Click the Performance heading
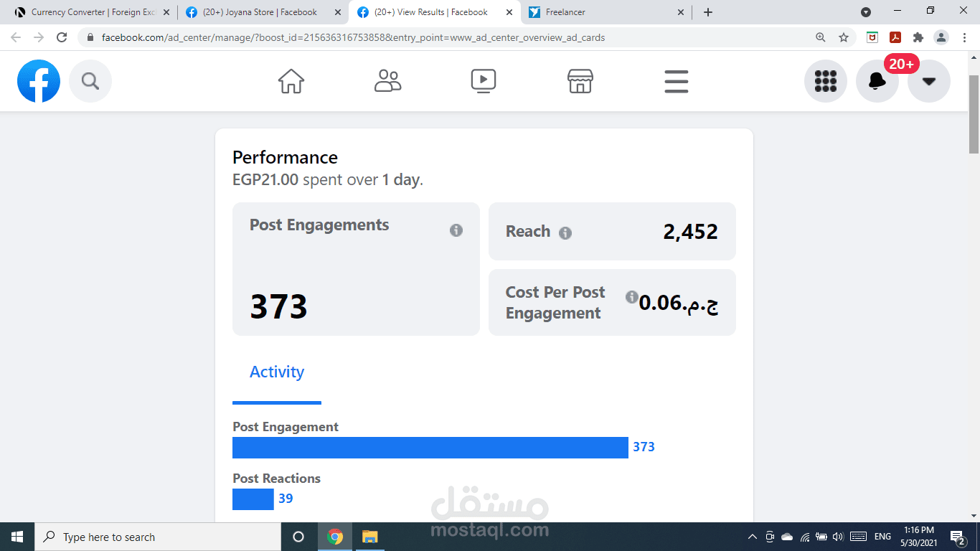Screen dimensions: 980x551 pos(285,157)
